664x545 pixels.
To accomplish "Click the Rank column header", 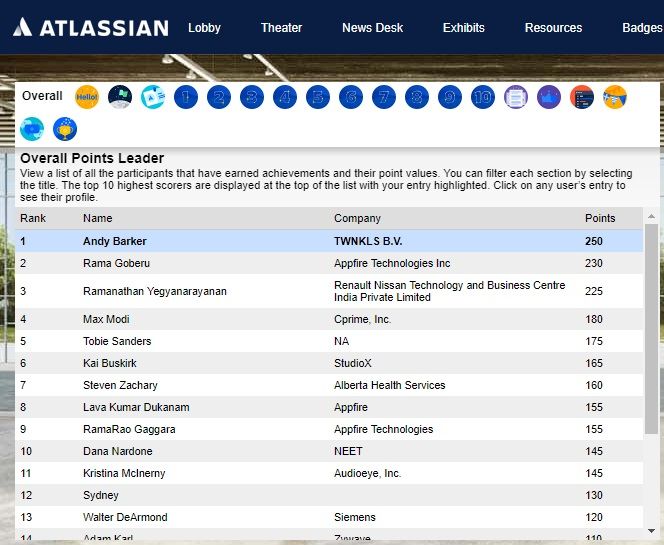I will tap(33, 219).
